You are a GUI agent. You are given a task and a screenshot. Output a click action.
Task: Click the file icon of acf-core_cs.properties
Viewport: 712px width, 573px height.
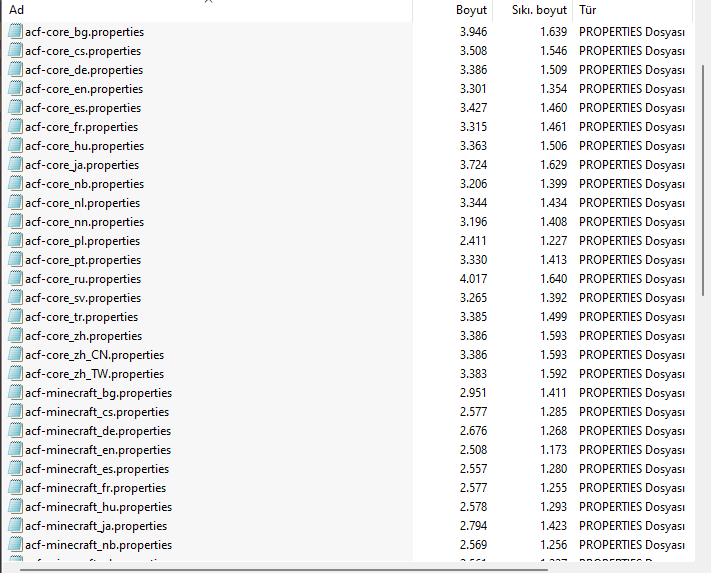pos(15,50)
